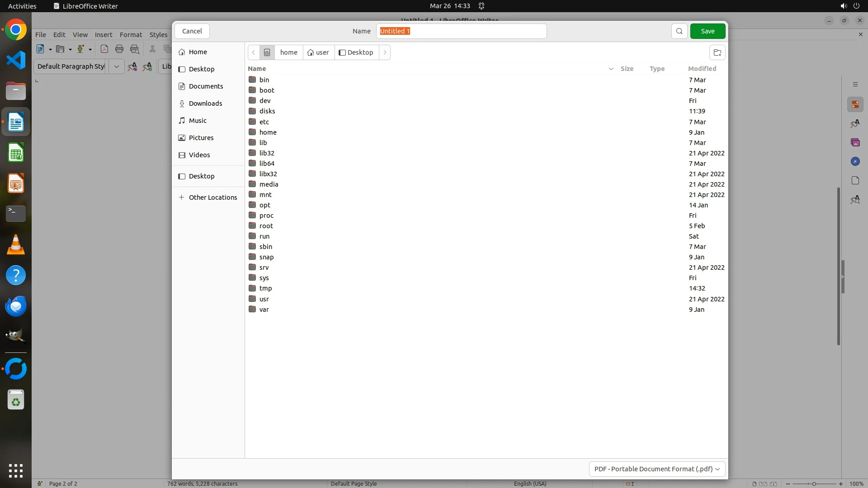Open the file type PDF format dropdown
The height and width of the screenshot is (488, 868).
click(x=657, y=469)
